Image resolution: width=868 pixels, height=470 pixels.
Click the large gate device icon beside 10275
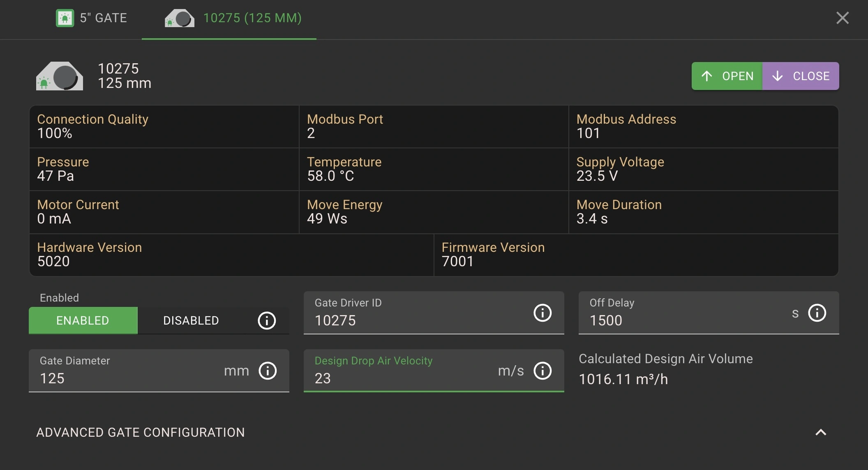pyautogui.click(x=60, y=76)
